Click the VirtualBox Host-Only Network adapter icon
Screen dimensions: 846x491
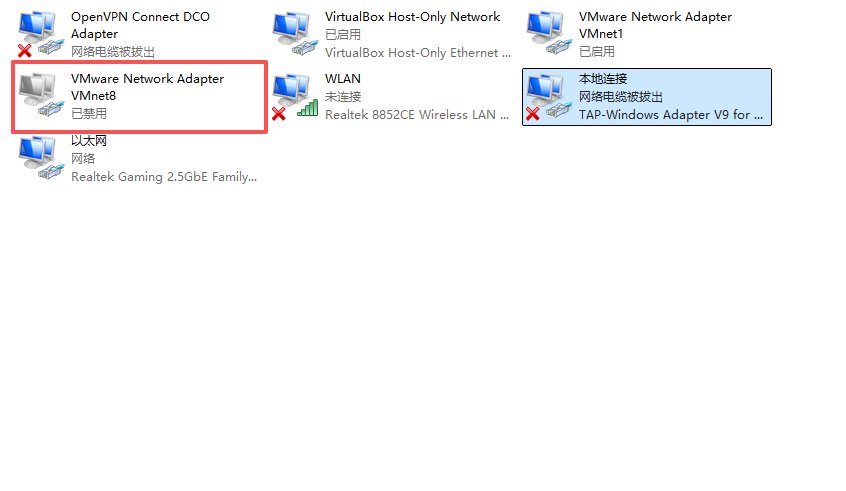pyautogui.click(x=295, y=33)
